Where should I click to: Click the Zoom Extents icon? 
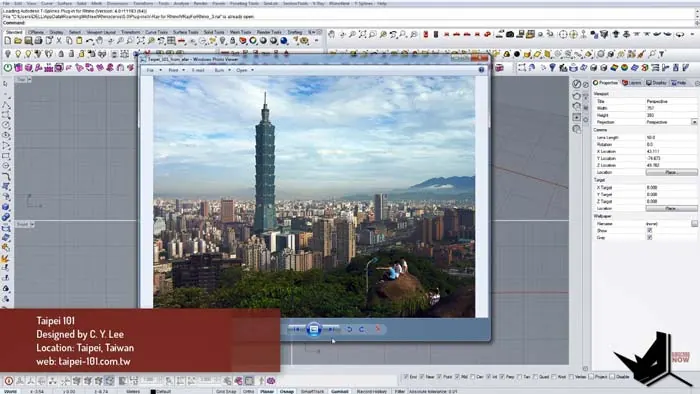click(x=141, y=41)
